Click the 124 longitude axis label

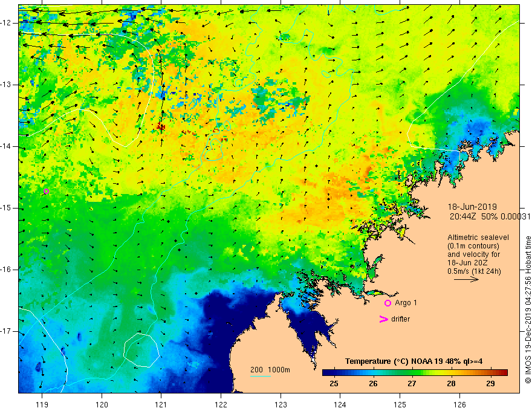click(x=340, y=404)
